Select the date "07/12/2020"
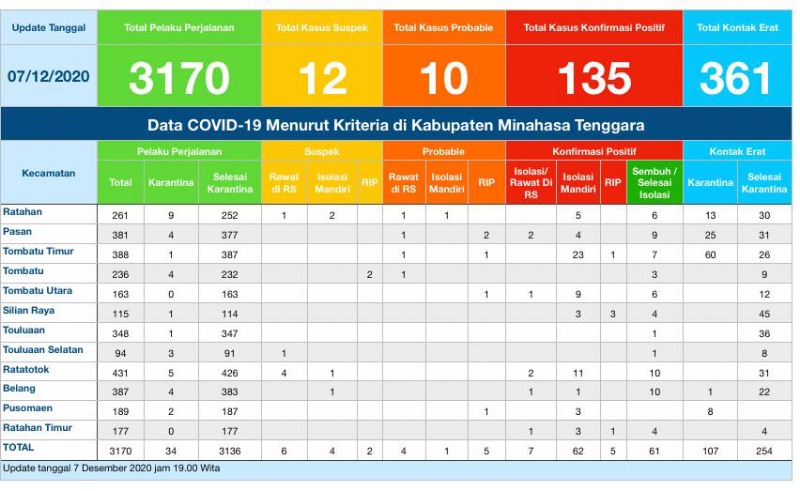This screenshot has width=800, height=491. [48, 77]
